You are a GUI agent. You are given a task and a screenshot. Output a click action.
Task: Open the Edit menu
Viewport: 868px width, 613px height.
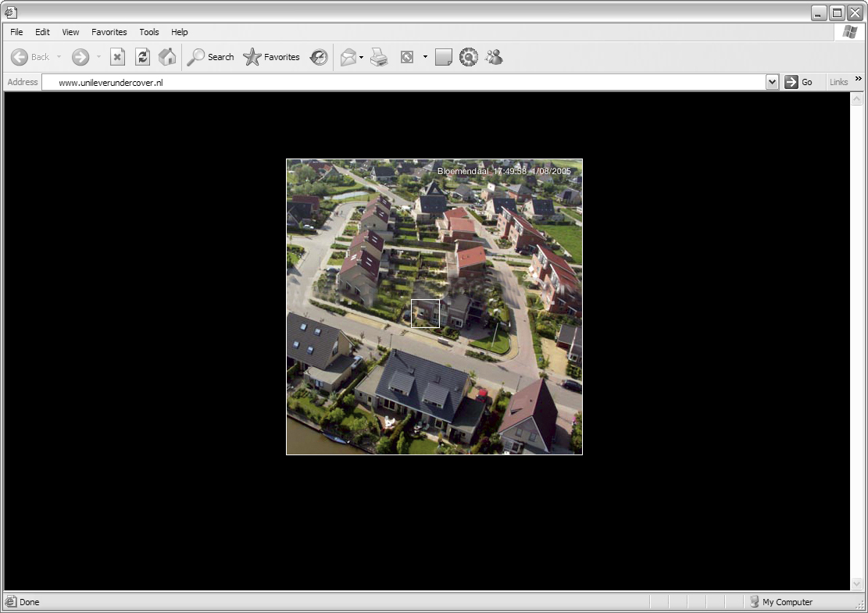43,32
